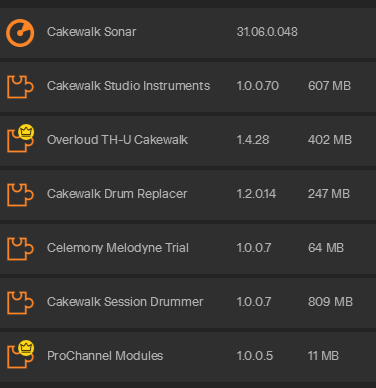The width and height of the screenshot is (376, 388).
Task: Click the 402 MB size label
Action: coord(330,140)
